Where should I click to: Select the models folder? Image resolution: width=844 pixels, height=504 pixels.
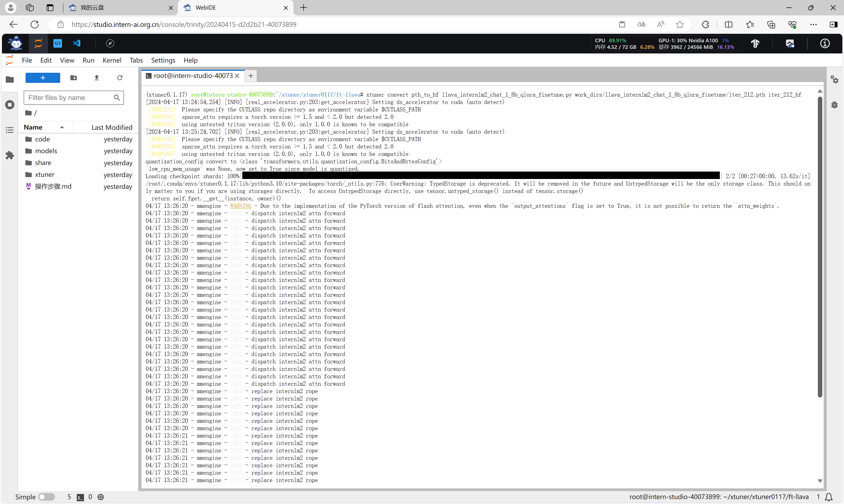pyautogui.click(x=79, y=151)
